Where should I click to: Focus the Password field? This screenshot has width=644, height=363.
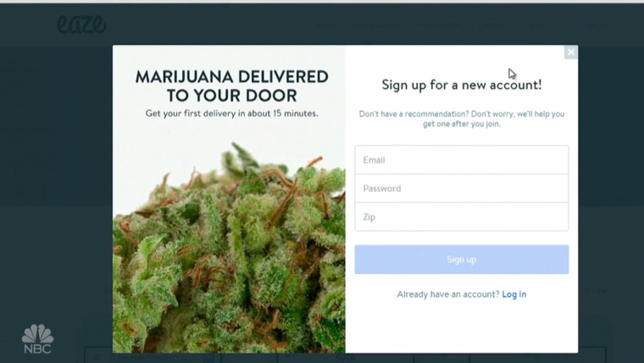(462, 188)
